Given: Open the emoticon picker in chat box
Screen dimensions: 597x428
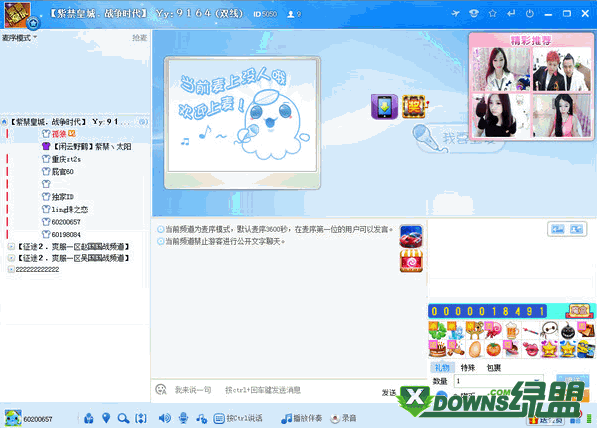Looking at the screenshot, I should 161,390.
